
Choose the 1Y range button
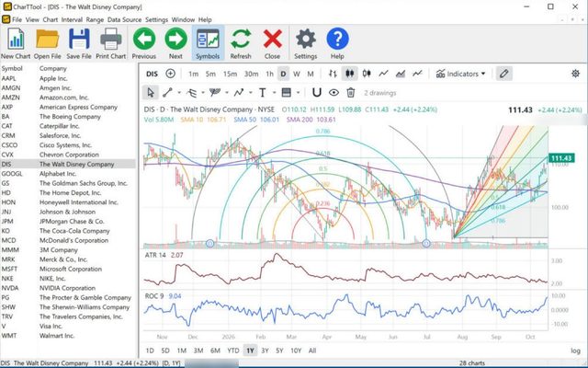click(250, 351)
